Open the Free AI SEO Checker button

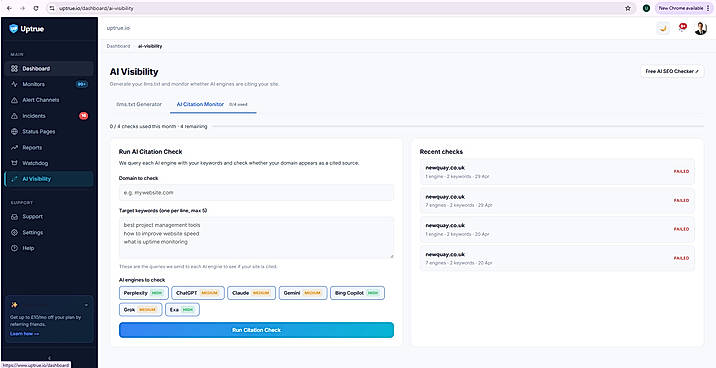(672, 72)
